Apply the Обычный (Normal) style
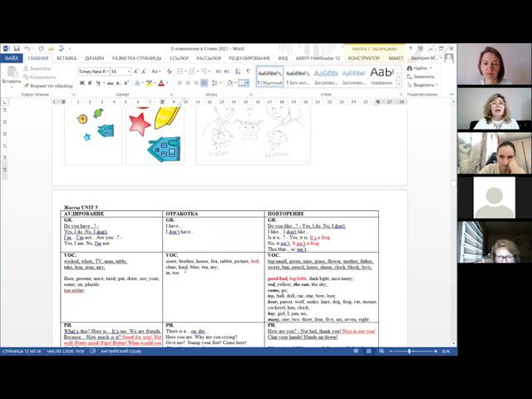The height and width of the screenshot is (399, 532). [x=270, y=76]
